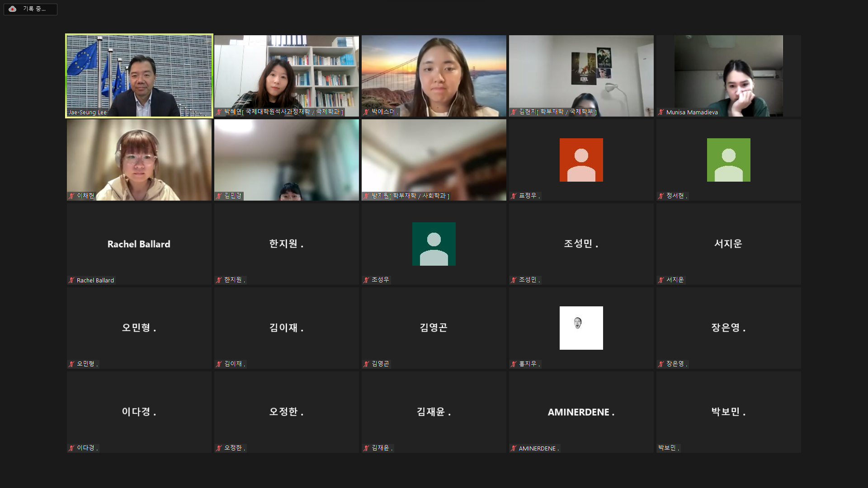Click 홍지우's white profile picture
The width and height of the screenshot is (868, 488).
point(581,328)
